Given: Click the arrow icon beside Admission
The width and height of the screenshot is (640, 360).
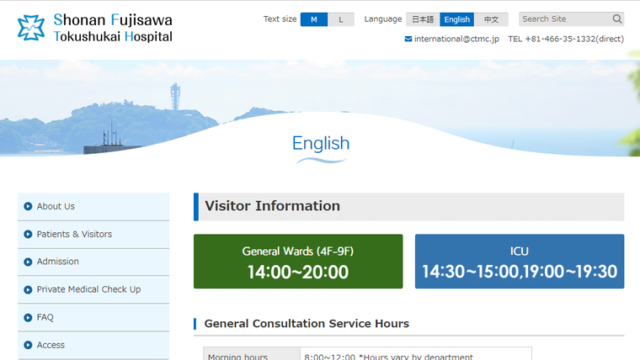Looking at the screenshot, I should coord(28,262).
